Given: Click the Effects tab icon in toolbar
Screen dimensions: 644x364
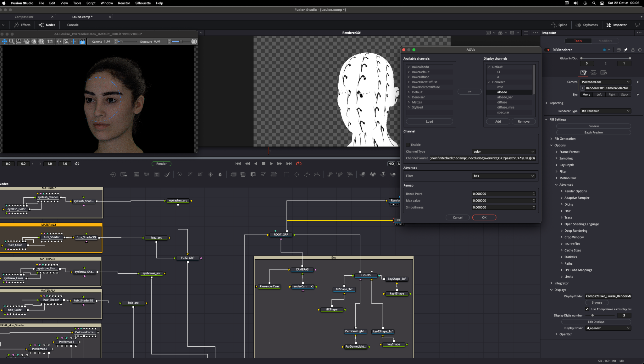Looking at the screenshot, I should pyautogui.click(x=23, y=25).
